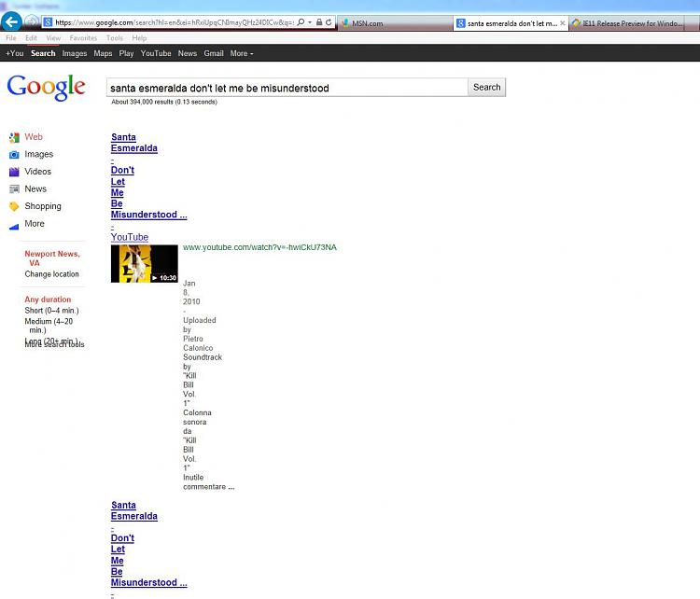Click the News newspaper icon in sidebar
This screenshot has height=599, width=700.
pos(14,188)
